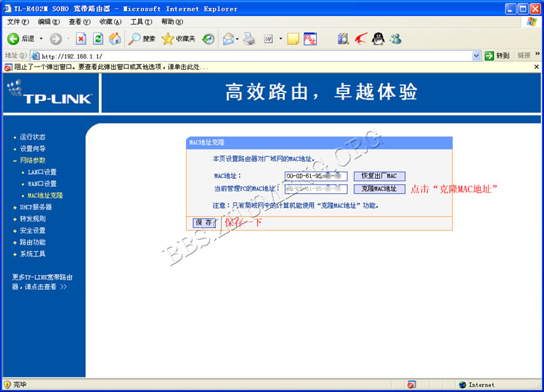This screenshot has height=392, width=544.
Task: Click the 保存 button
Action: (x=204, y=223)
